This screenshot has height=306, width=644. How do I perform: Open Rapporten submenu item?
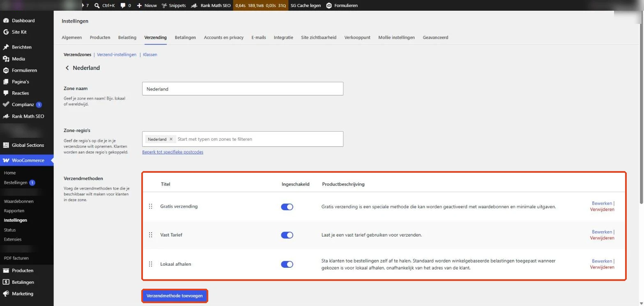coord(14,211)
